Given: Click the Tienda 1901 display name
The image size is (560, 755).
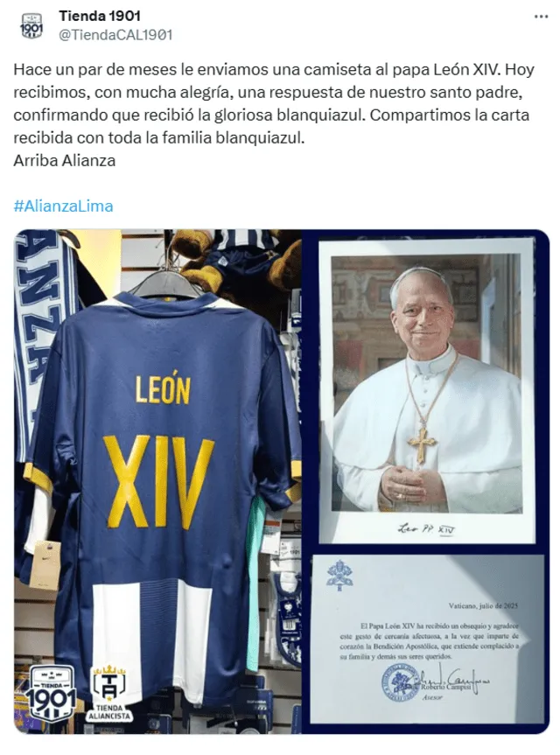Looking at the screenshot, I should tap(100, 16).
